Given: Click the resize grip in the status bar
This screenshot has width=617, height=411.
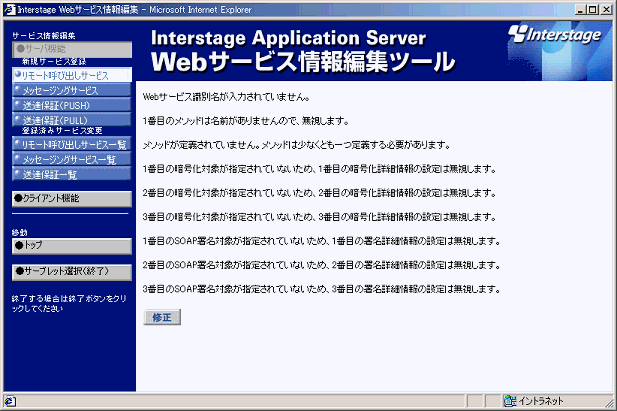Looking at the screenshot, I should coord(609,402).
